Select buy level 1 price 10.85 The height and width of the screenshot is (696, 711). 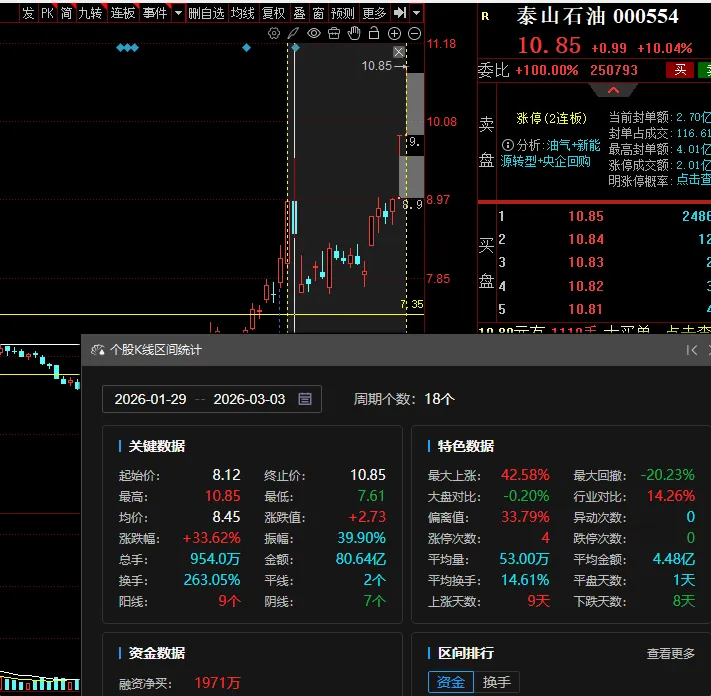pos(586,216)
